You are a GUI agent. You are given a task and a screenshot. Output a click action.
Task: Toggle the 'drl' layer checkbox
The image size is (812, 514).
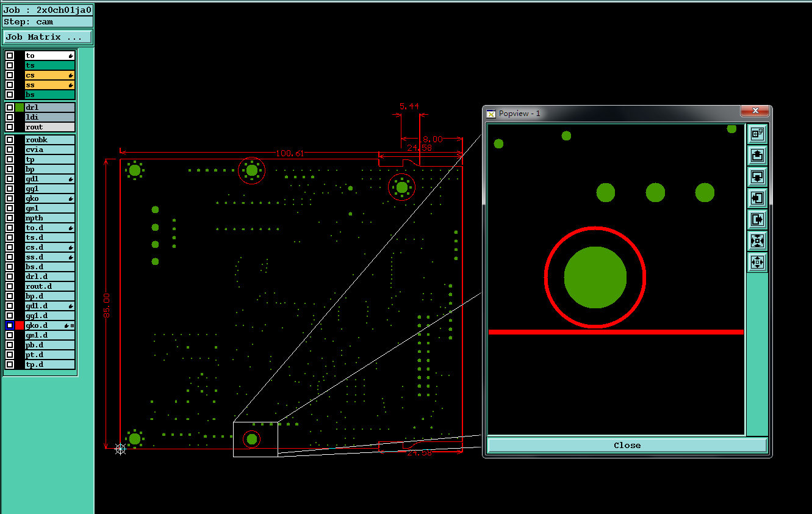[10, 107]
